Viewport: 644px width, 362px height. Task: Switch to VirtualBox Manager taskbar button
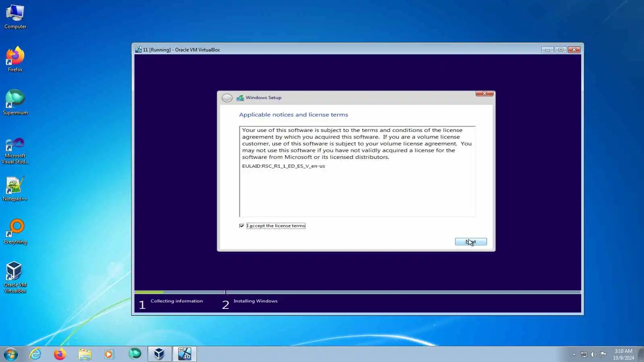pos(159,354)
